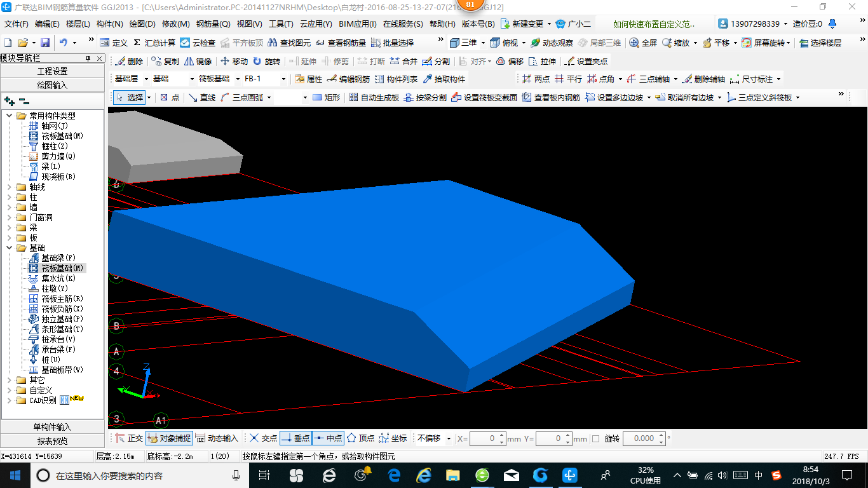868x488 pixels.
Task: Open 查看钢筋量 rebar quantity view
Action: point(341,43)
